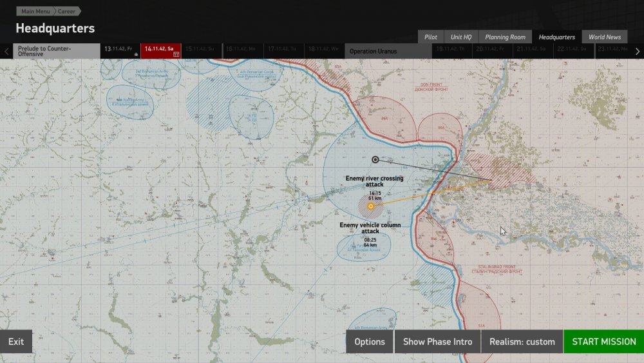This screenshot has width=644, height=363.
Task: Select the Prelude to Counter-Offensive phase
Action: 57,52
